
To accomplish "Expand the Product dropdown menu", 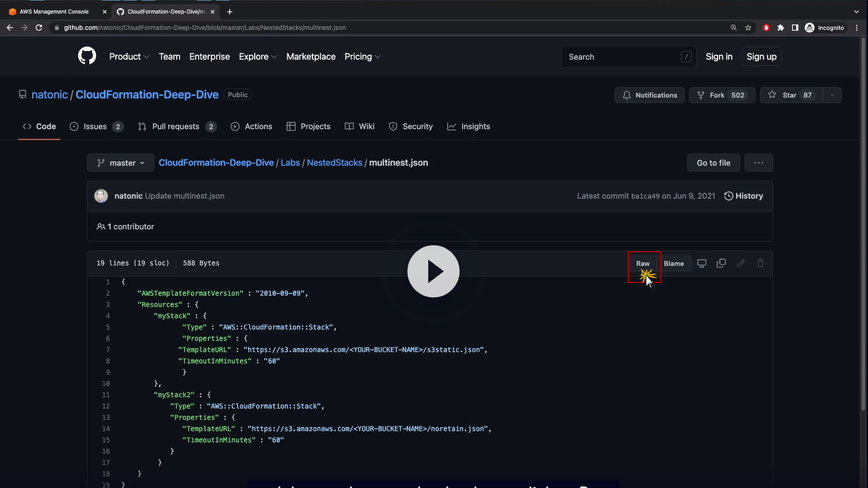I will [129, 57].
